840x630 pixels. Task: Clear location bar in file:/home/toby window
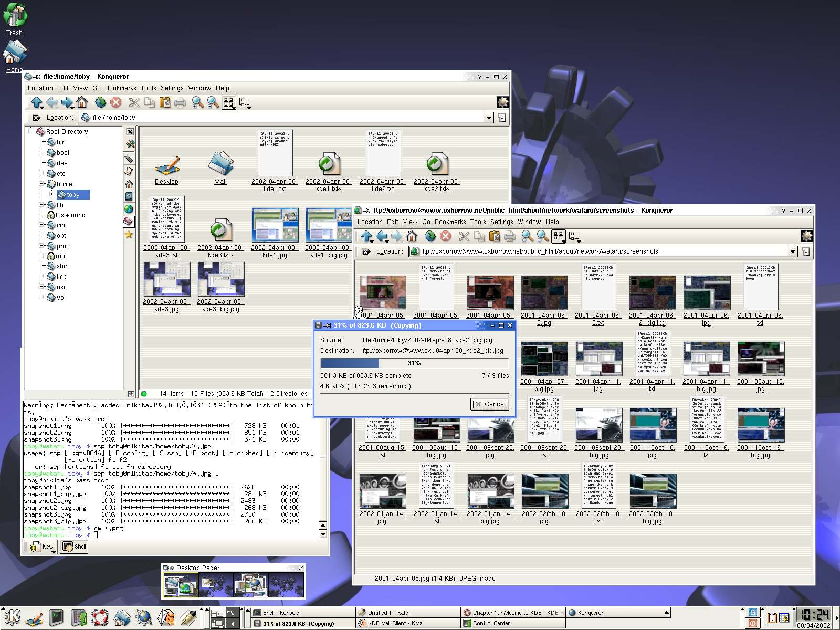[36, 118]
